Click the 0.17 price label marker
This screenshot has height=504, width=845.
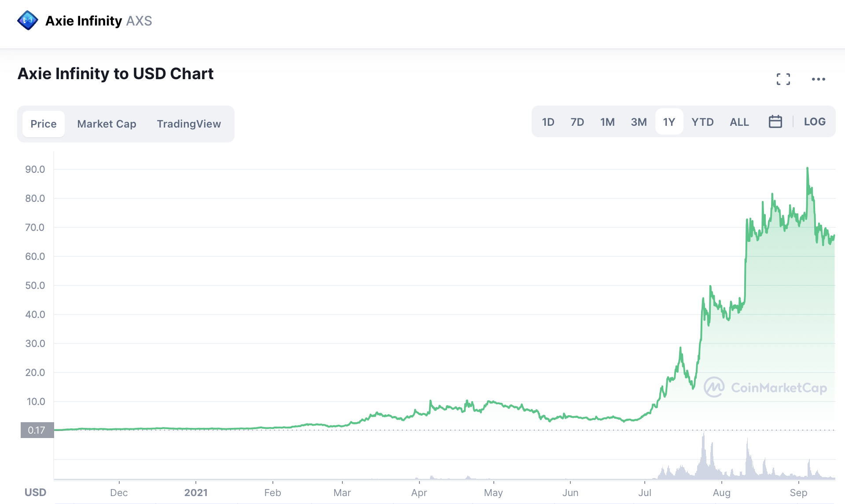pyautogui.click(x=37, y=430)
